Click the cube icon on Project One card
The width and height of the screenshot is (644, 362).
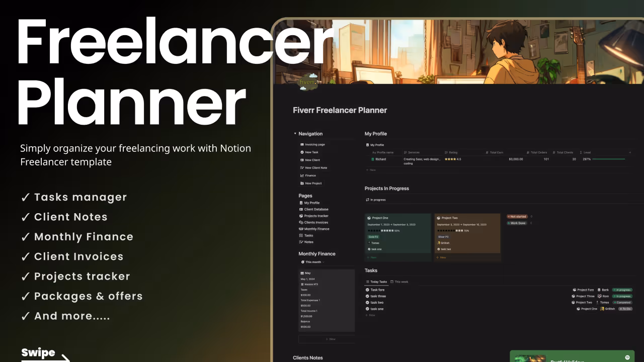pyautogui.click(x=369, y=218)
